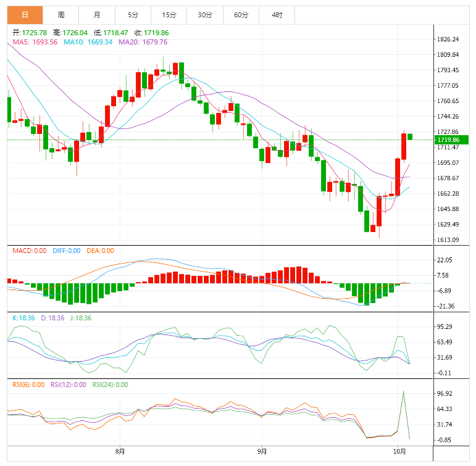This screenshot has height=466, width=476.
Task: Click the MA20: 1679.76 label
Action: point(143,42)
